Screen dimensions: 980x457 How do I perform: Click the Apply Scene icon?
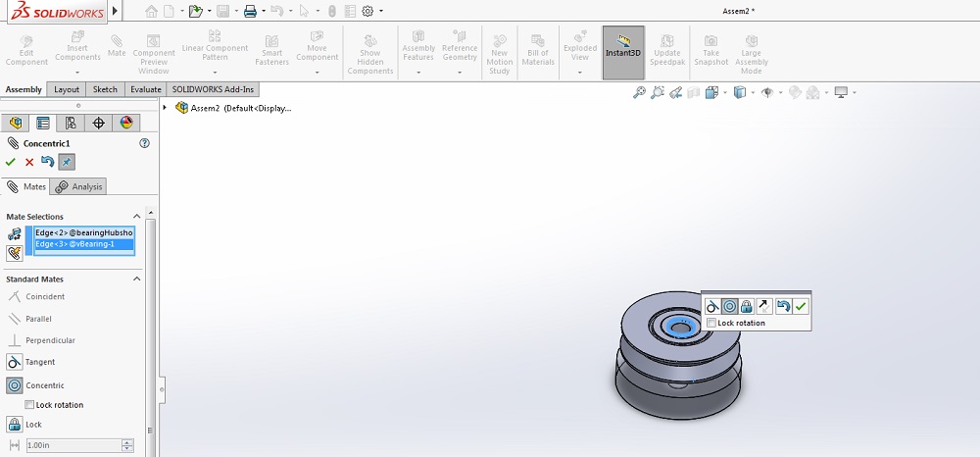(x=812, y=92)
